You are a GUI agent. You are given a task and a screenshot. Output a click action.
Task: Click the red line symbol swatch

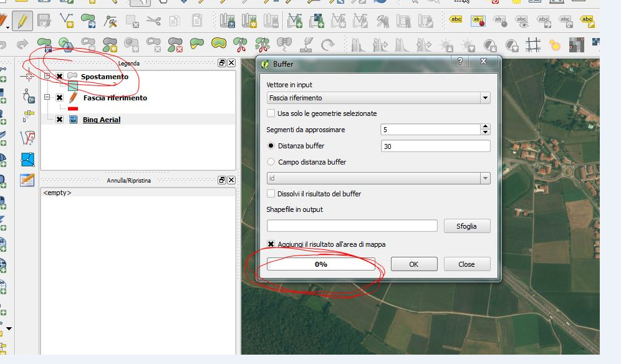click(x=73, y=108)
